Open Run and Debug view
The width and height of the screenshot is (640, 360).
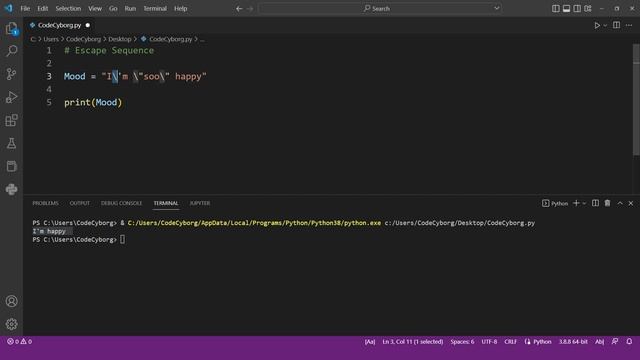click(11, 97)
